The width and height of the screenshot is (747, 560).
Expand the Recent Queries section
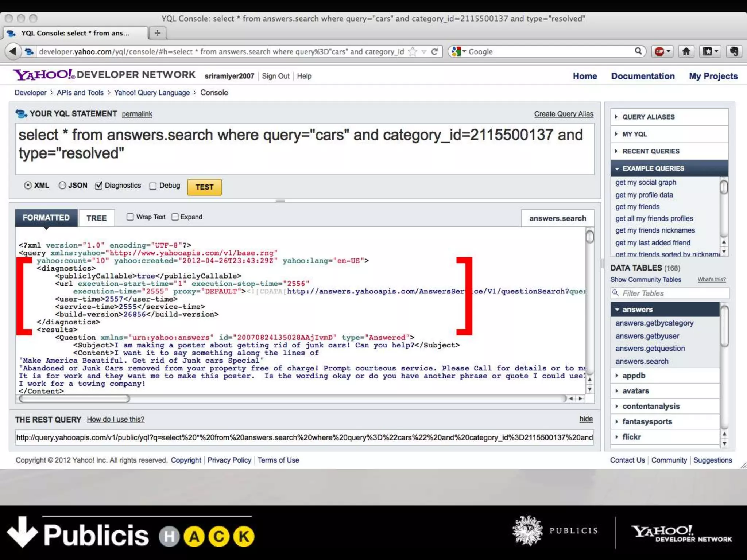pyautogui.click(x=650, y=151)
